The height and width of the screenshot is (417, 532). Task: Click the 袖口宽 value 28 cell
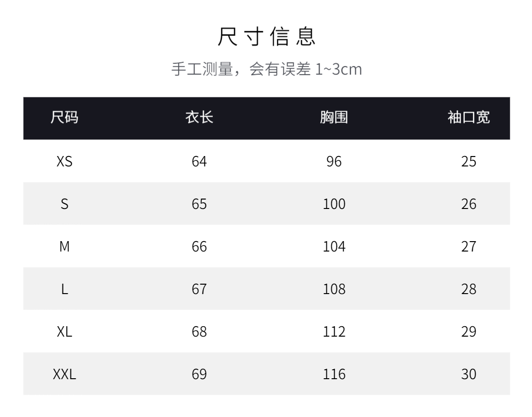tap(468, 289)
